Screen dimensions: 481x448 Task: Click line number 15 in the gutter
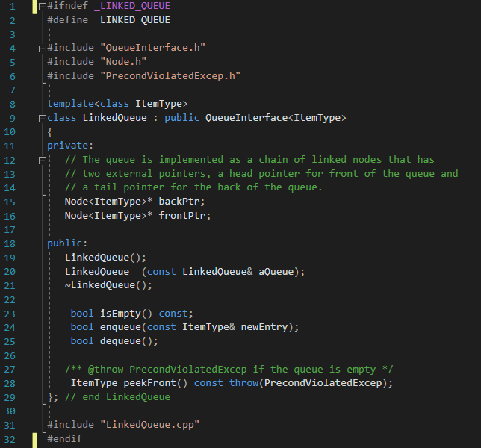[10, 202]
